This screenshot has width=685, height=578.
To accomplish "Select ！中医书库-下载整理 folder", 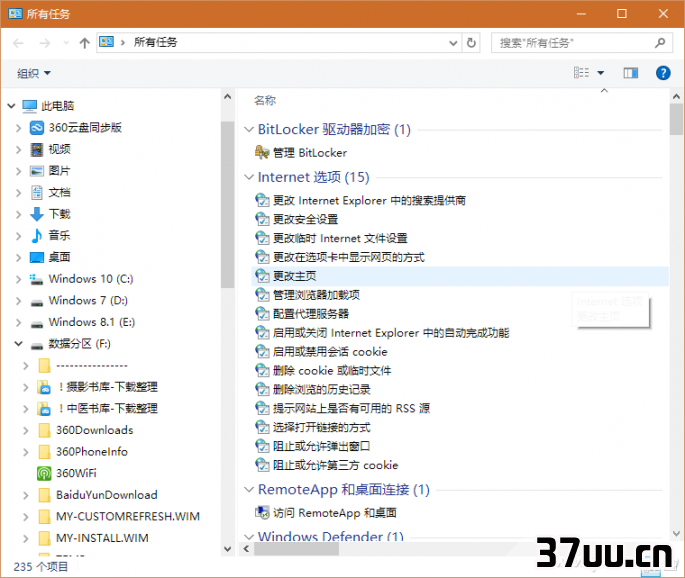I will click(x=107, y=408).
